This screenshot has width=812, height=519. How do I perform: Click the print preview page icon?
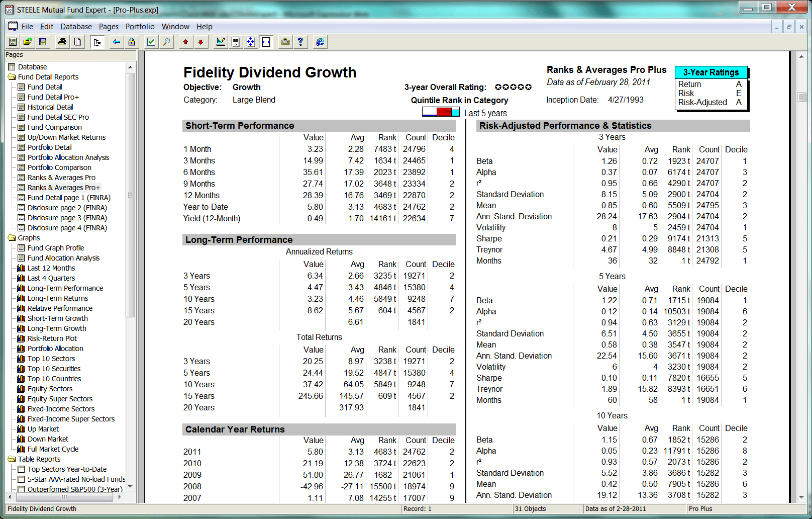77,42
